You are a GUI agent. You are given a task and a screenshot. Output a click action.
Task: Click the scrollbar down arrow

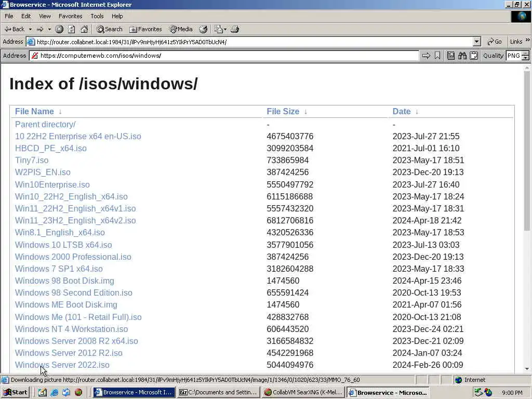(527, 368)
